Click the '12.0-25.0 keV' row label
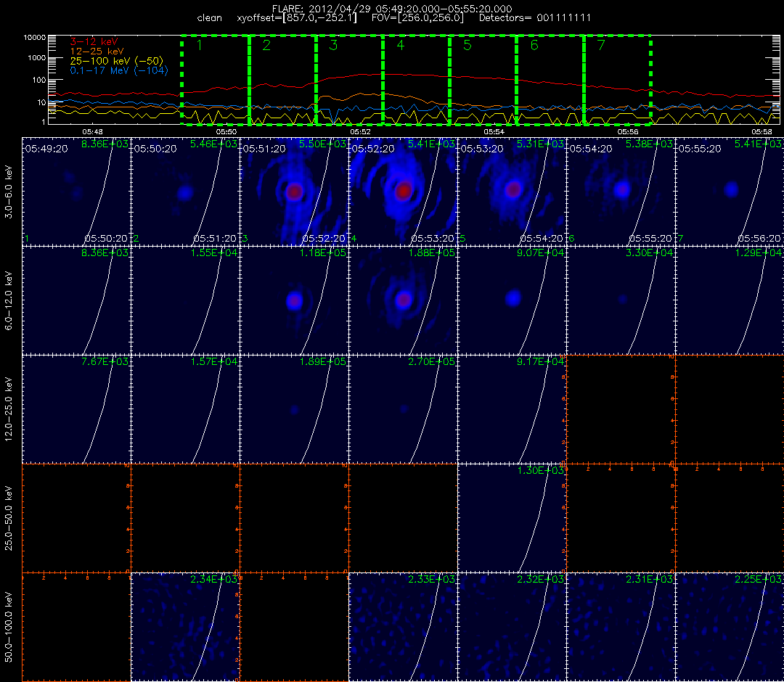784x682 pixels. 9,409
